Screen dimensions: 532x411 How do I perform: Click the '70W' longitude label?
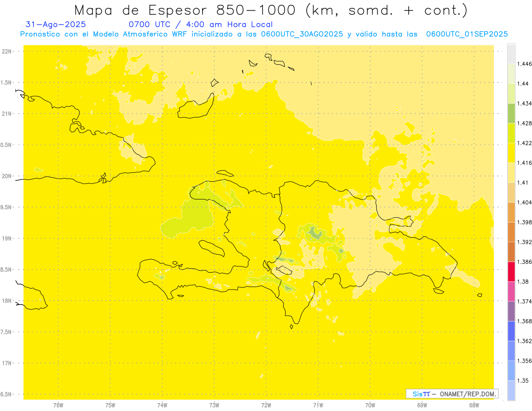point(370,405)
